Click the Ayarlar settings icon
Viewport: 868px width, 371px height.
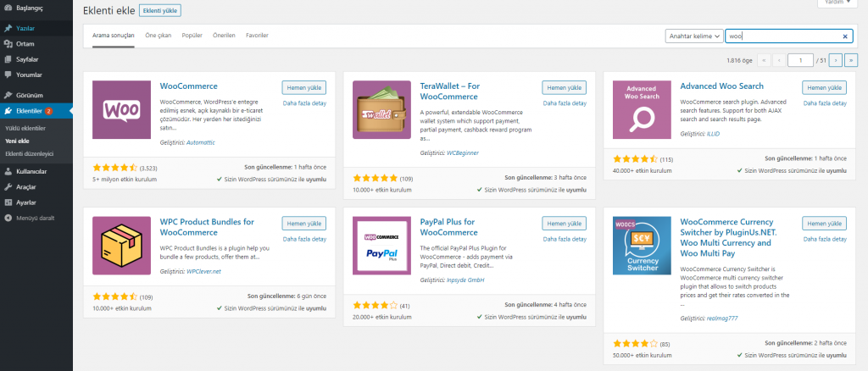[8, 202]
